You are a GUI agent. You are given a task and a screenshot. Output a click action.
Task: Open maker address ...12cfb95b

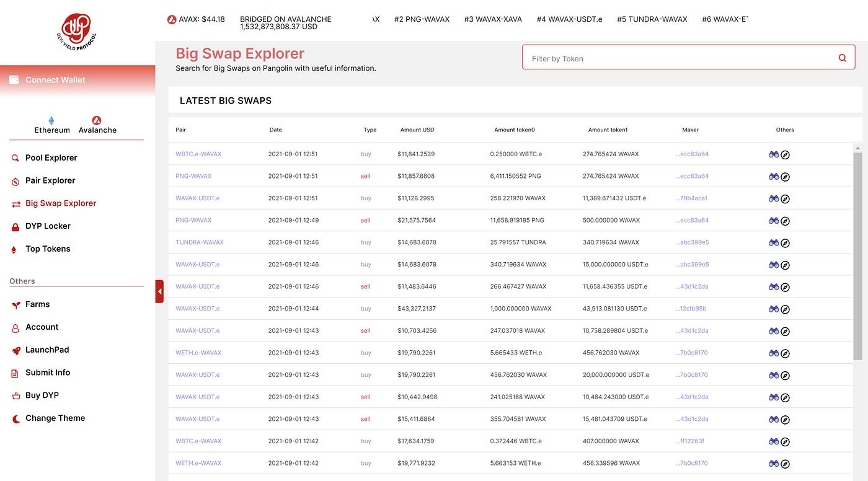coord(691,309)
